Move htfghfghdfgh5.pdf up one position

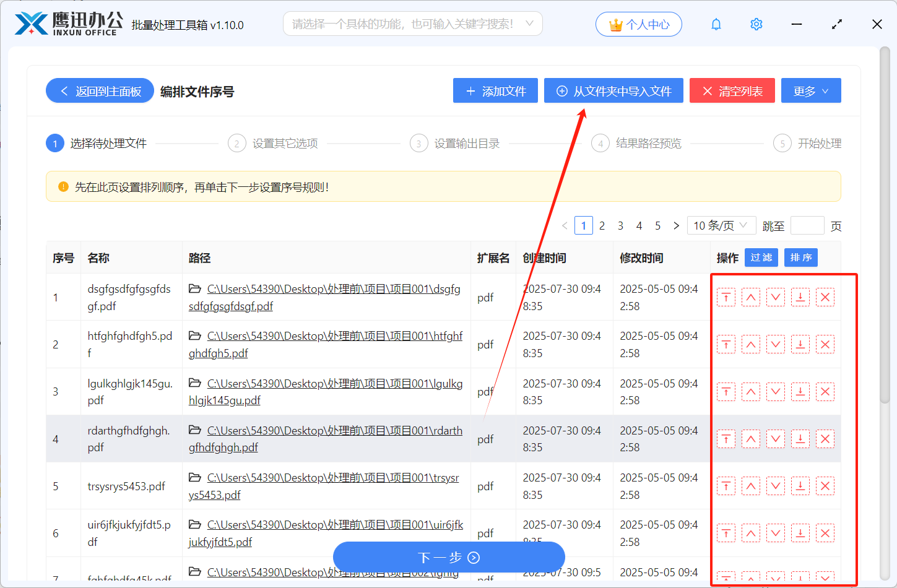[751, 344]
